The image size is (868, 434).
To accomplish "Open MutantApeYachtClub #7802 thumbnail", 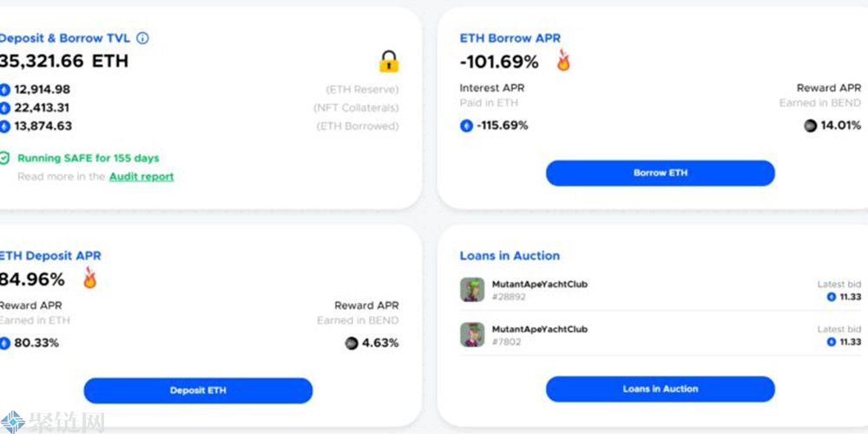I will 472,334.
